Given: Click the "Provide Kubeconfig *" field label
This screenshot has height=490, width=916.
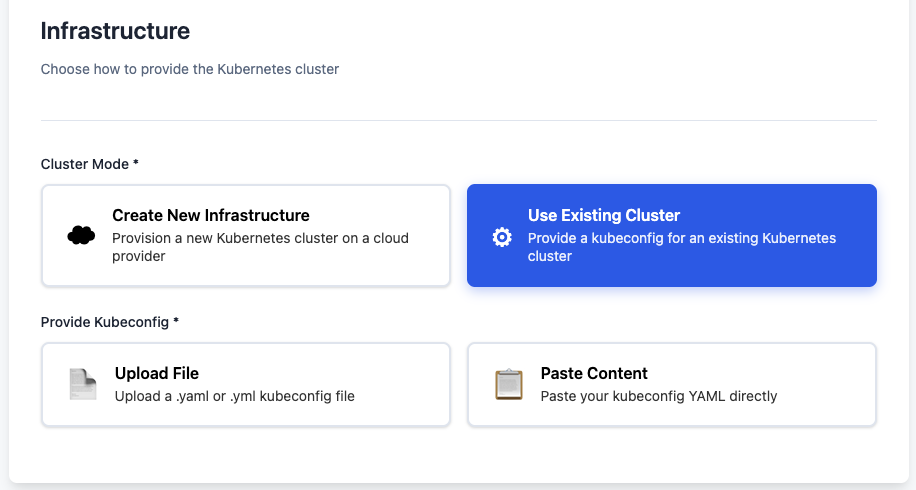Looking at the screenshot, I should (x=109, y=322).
